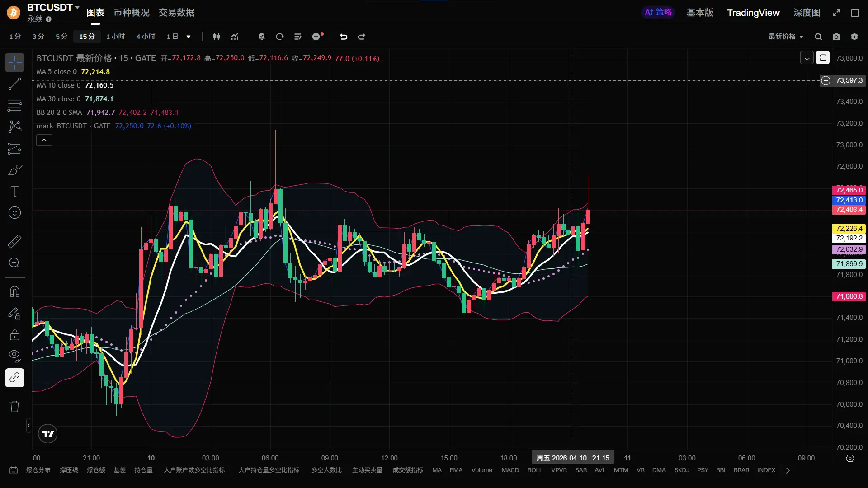Screen dimensions: 868x488
Task: Click the undo arrow in toolbar
Action: tap(344, 37)
